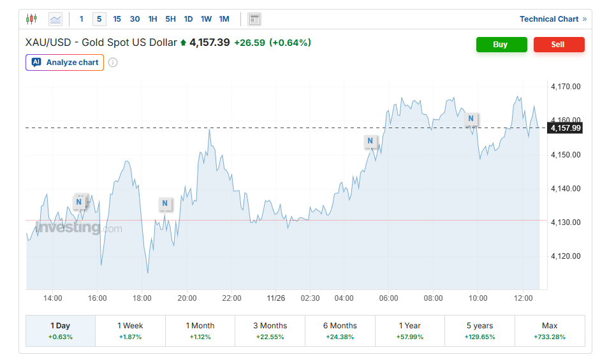Show the Max time range
This screenshot has height=364, width=600.
tap(549, 330)
